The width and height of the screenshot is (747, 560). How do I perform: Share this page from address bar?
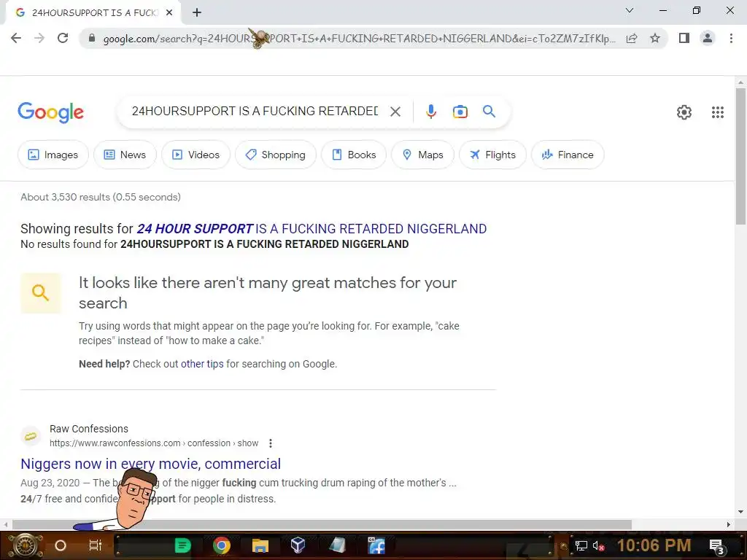click(x=632, y=38)
